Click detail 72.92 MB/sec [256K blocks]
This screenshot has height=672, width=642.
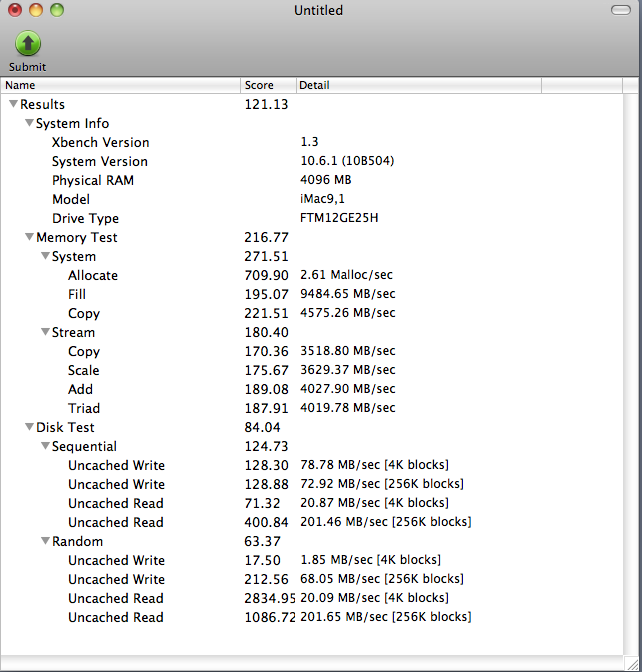(x=382, y=484)
